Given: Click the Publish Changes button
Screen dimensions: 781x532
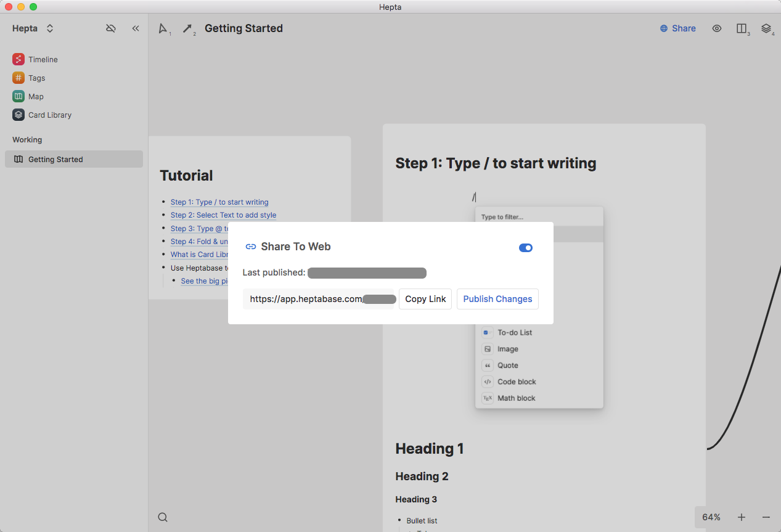Looking at the screenshot, I should (x=497, y=299).
